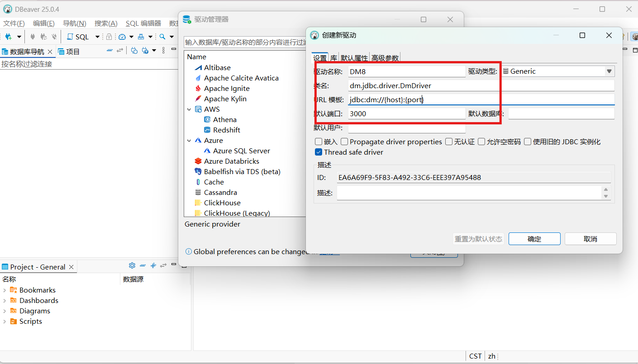The height and width of the screenshot is (364, 638).
Task: Click the search magnifier toolbar icon
Action: tap(162, 37)
